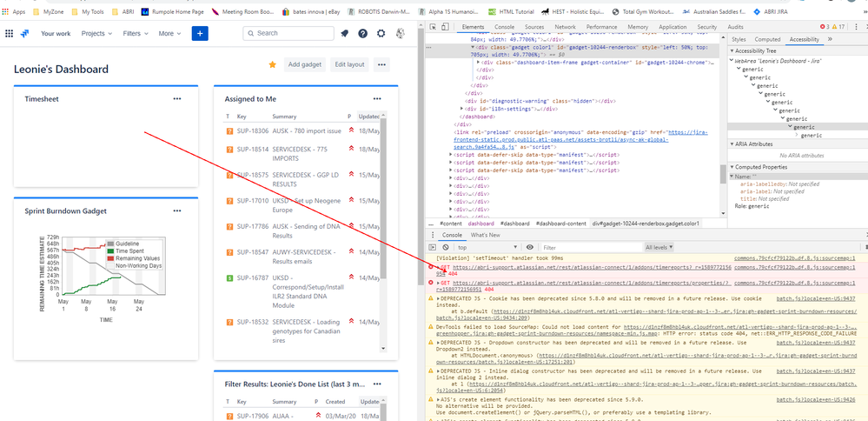Click the Edit layout button
Image resolution: width=868 pixels, height=421 pixels.
tap(350, 65)
